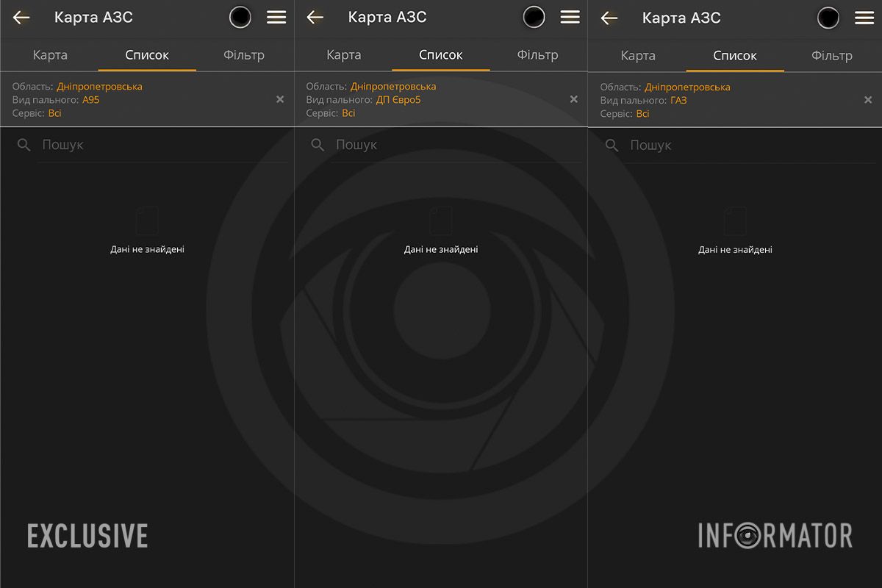Open hamburger menu in the ГАЗ screen

click(x=864, y=18)
